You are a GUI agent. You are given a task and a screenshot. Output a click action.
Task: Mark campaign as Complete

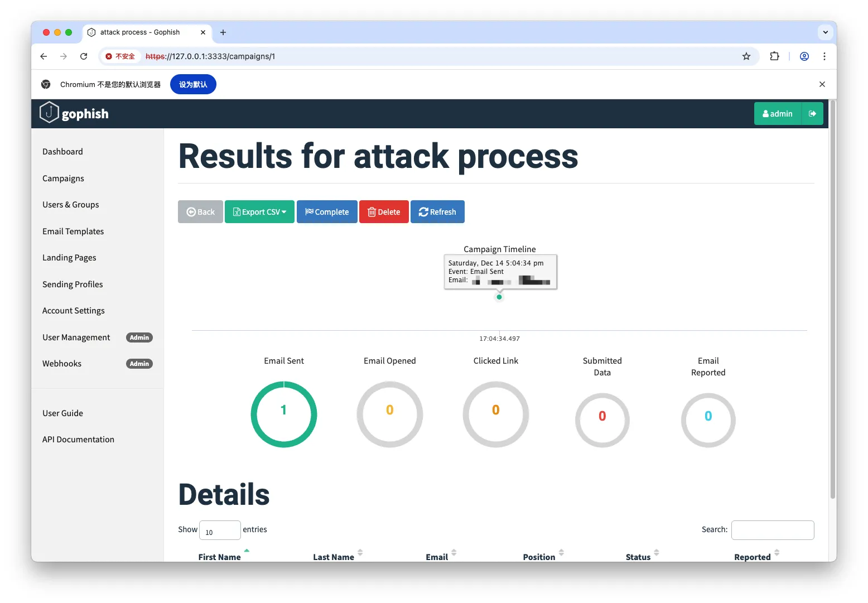coord(327,212)
